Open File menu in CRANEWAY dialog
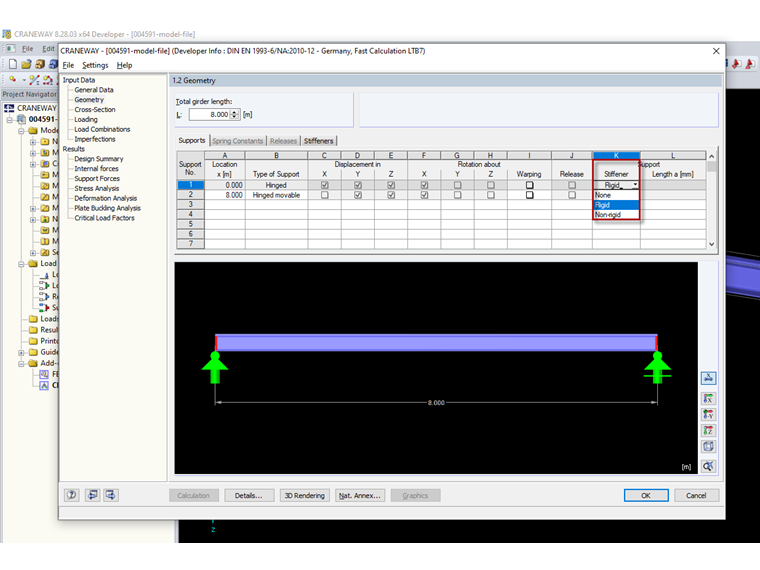 [x=68, y=65]
